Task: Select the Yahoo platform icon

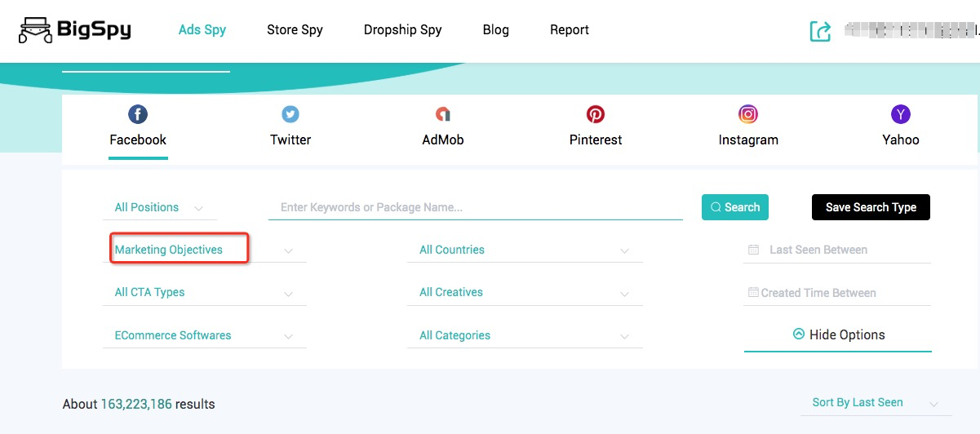Action: coord(901,114)
